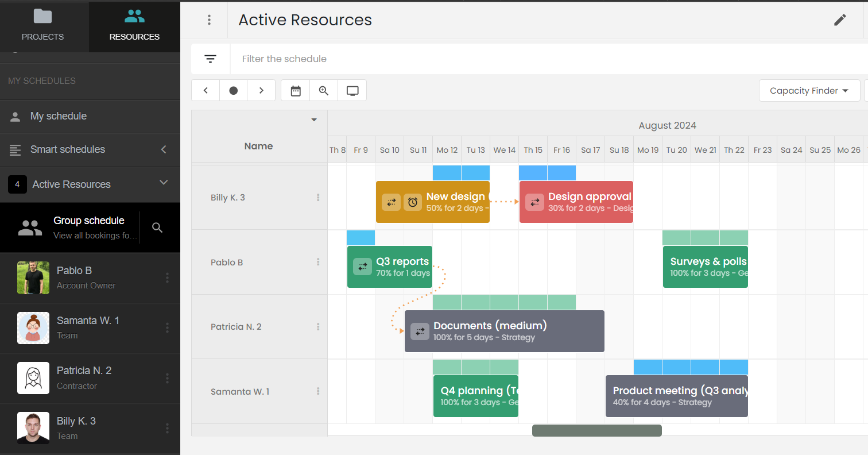868x455 pixels.
Task: Jump to today with the dot button
Action: pyautogui.click(x=234, y=91)
